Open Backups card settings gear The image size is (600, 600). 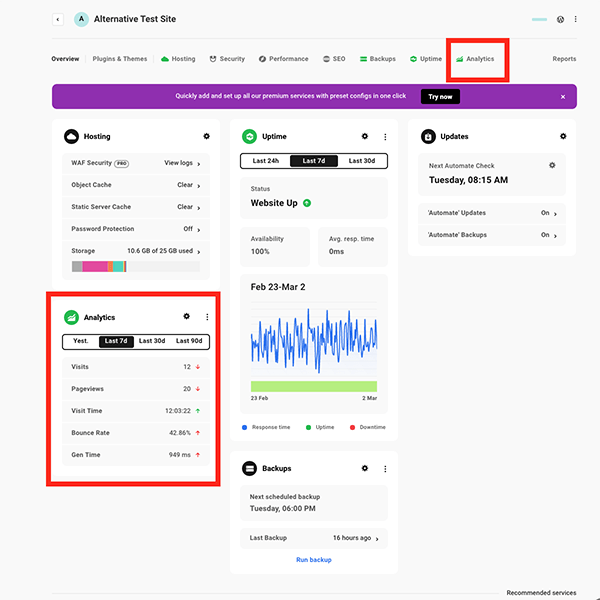click(365, 468)
